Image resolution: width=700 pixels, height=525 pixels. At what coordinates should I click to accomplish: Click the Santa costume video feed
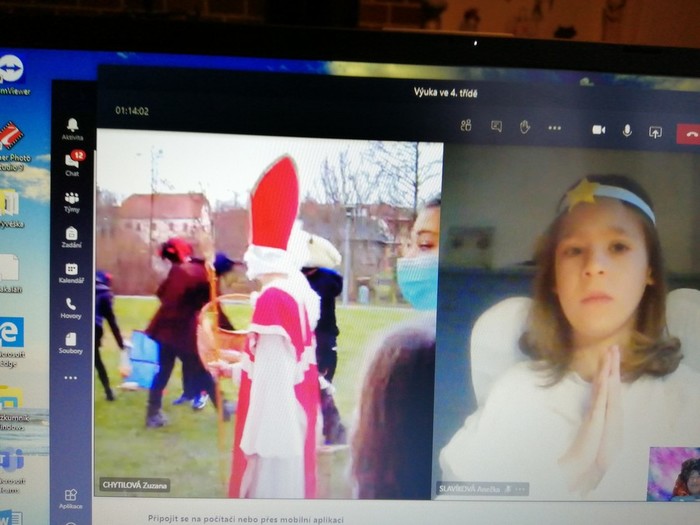pos(269,314)
